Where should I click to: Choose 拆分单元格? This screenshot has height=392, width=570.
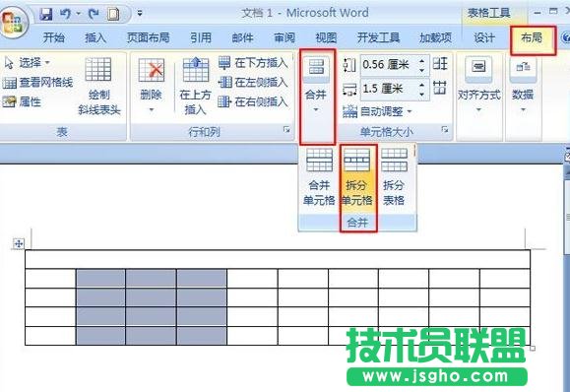[x=357, y=177]
